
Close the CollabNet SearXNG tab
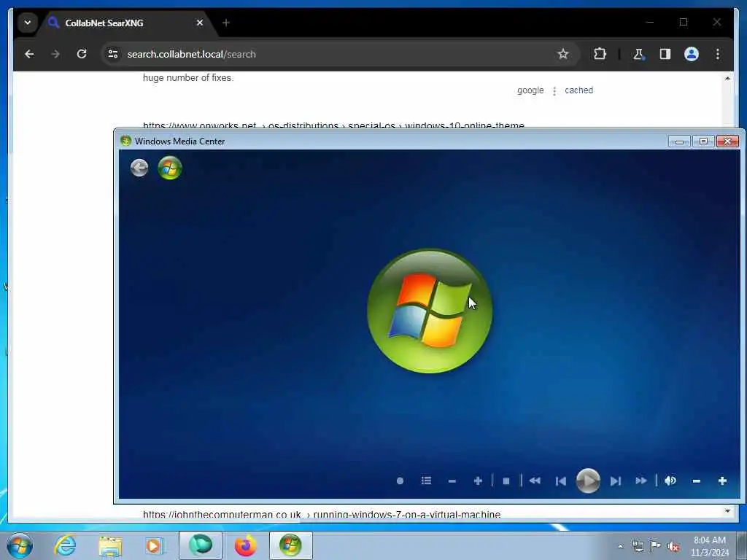tap(200, 23)
